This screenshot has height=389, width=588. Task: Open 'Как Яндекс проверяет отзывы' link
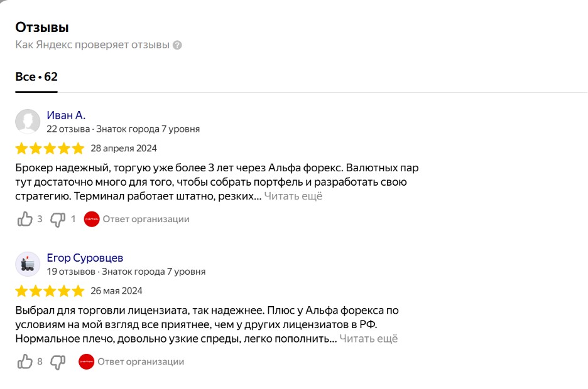pos(92,45)
